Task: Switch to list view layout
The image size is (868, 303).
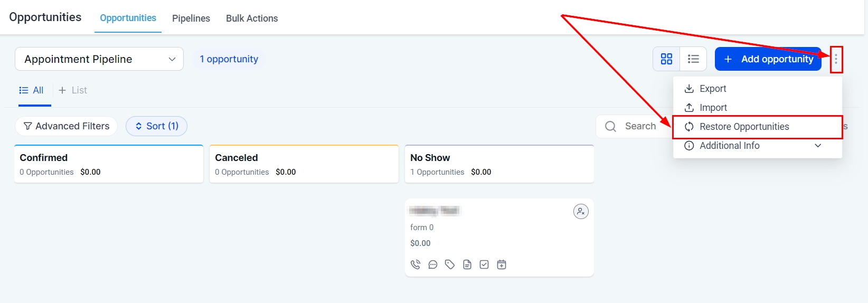Action: coord(693,59)
